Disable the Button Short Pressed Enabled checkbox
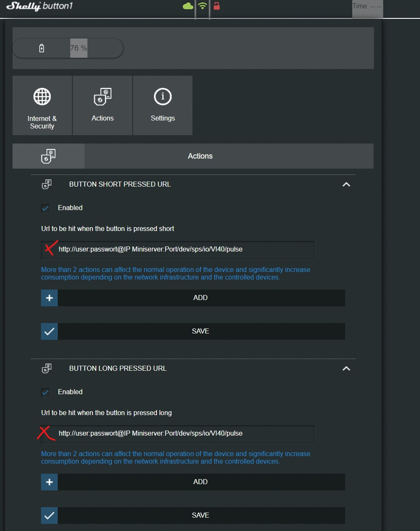The height and width of the screenshot is (531, 420). pyautogui.click(x=46, y=208)
